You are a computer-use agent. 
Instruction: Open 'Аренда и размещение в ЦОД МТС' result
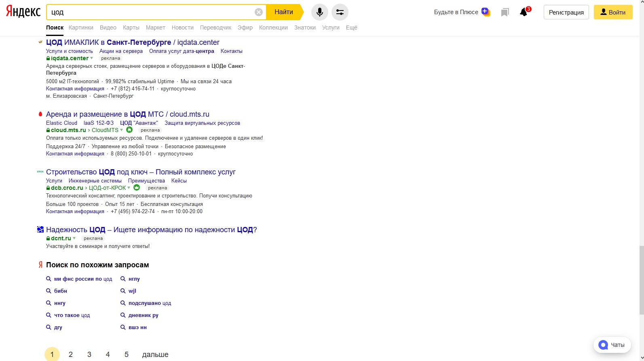(x=128, y=114)
